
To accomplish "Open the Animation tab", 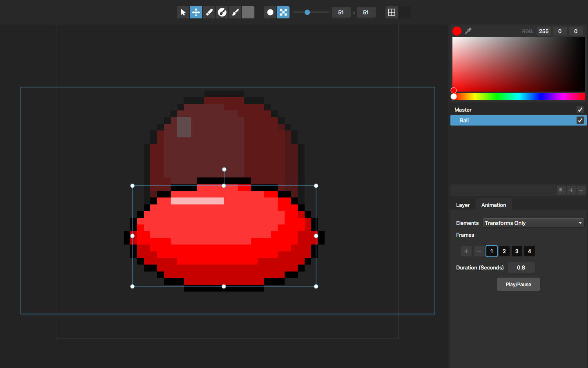I will 494,205.
